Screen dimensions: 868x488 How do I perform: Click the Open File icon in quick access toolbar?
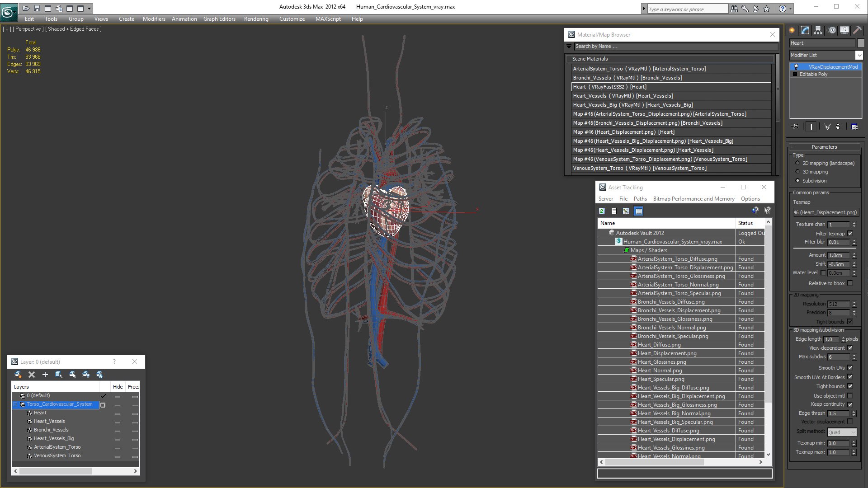26,8
